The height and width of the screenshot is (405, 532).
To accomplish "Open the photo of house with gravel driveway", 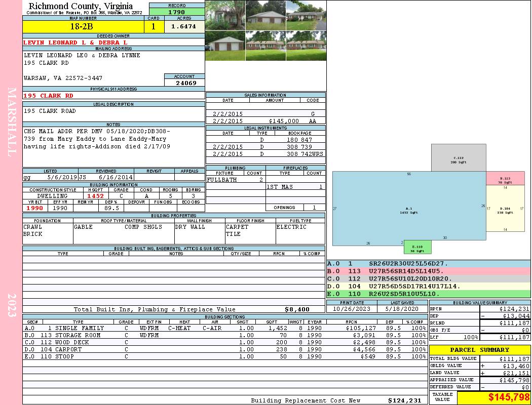I will [x=306, y=15].
